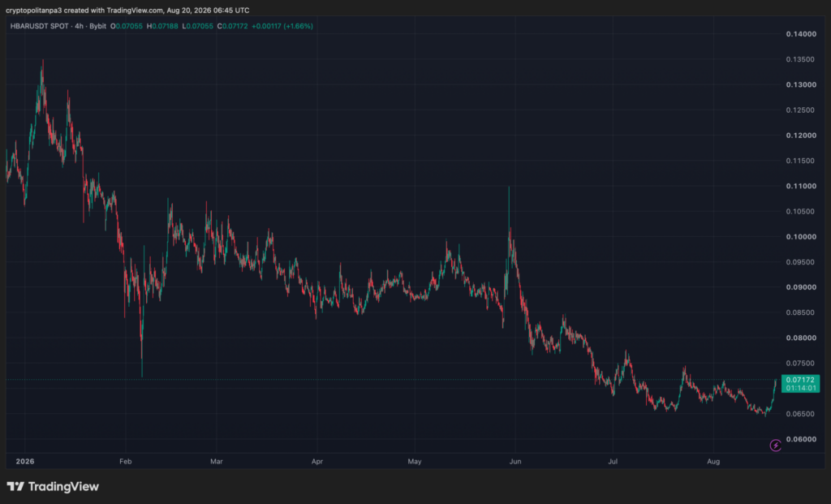Click the 0.11000 price axis label
The width and height of the screenshot is (831, 504).
tap(801, 186)
